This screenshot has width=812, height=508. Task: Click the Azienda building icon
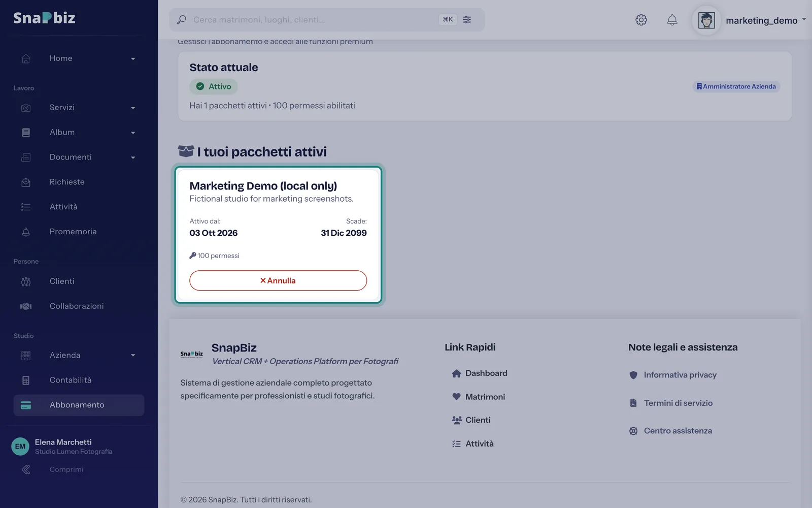26,356
